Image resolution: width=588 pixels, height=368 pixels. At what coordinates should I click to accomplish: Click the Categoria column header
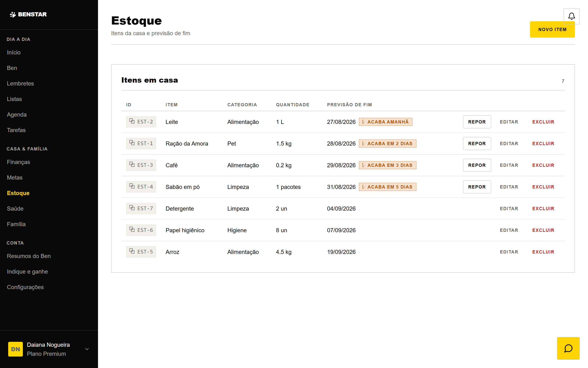click(x=242, y=105)
